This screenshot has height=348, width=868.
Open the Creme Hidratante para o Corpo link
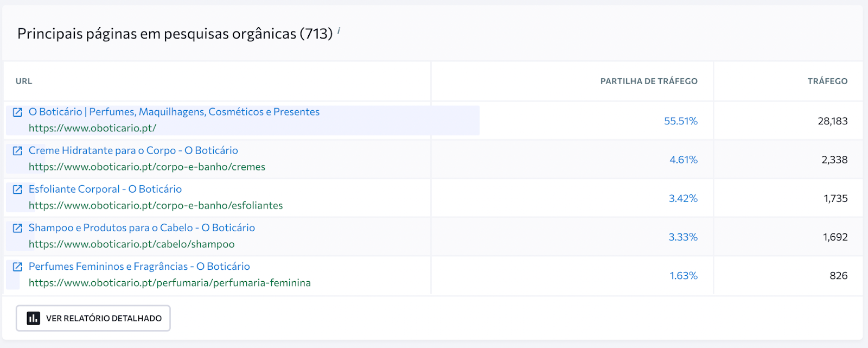tap(133, 150)
